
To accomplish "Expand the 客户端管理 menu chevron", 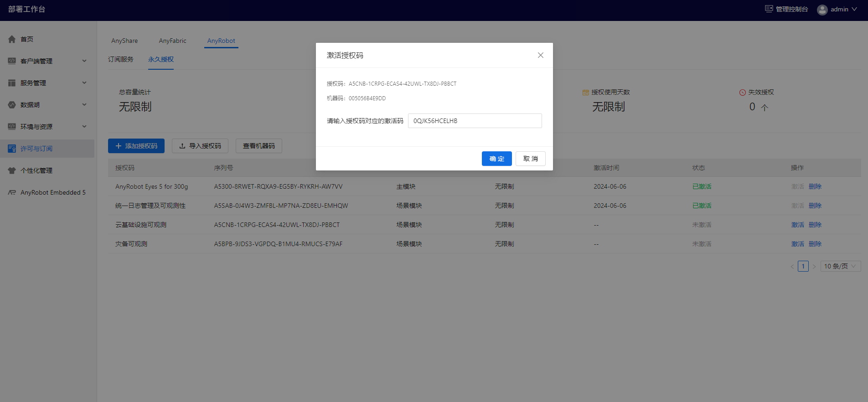I will tap(84, 61).
